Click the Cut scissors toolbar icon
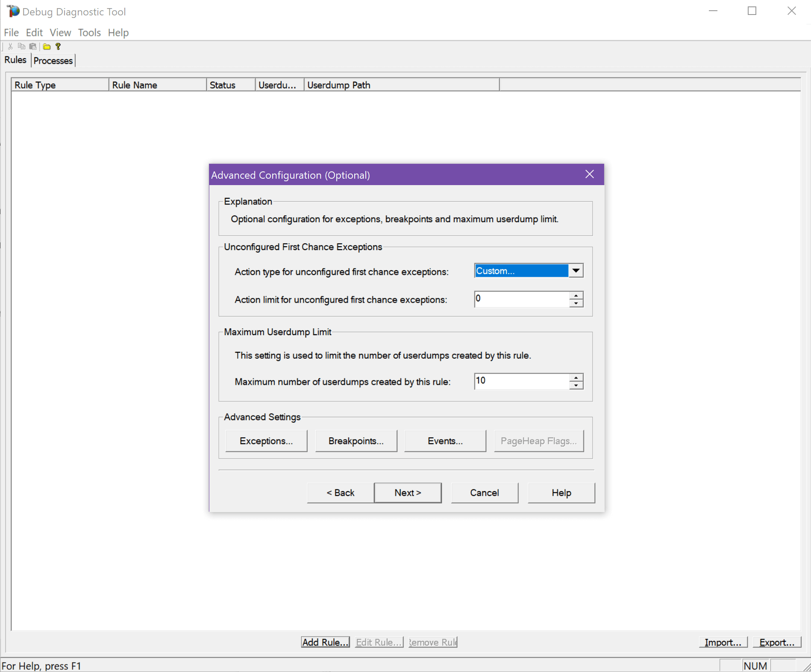Viewport: 811px width, 672px height. 11,46
